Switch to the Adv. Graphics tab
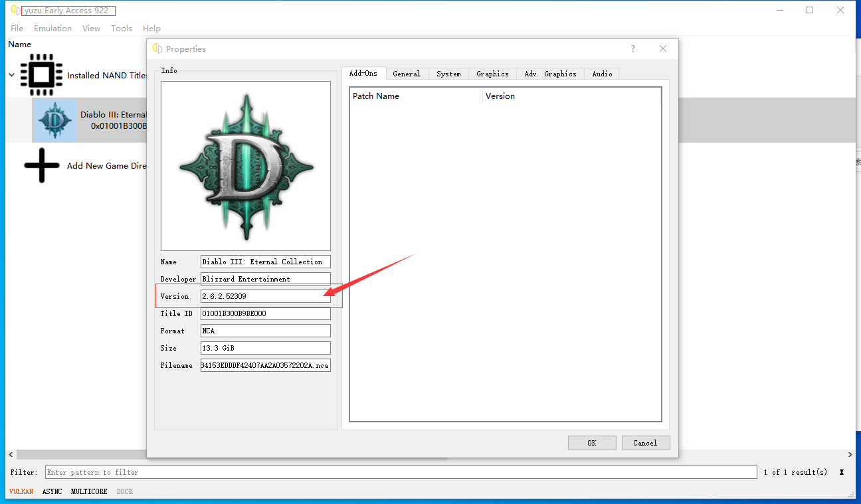The image size is (861, 504). [x=550, y=74]
